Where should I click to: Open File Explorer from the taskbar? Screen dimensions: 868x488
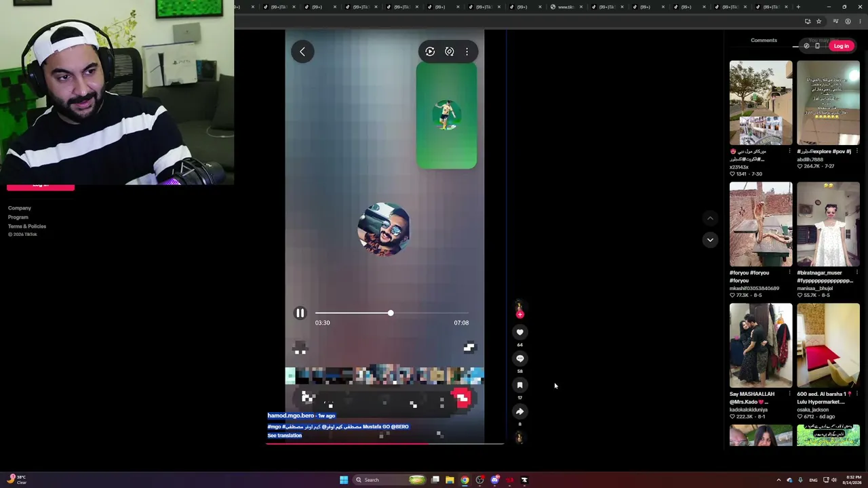pyautogui.click(x=449, y=480)
